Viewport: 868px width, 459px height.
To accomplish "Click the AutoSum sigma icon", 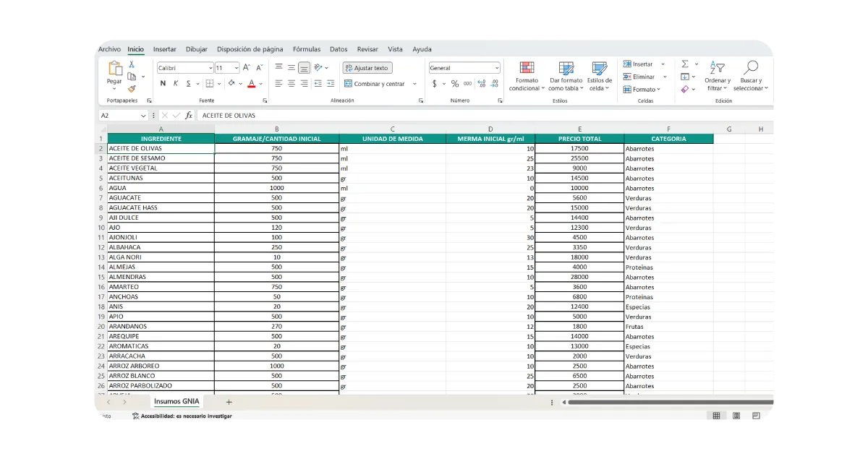I will [x=685, y=64].
